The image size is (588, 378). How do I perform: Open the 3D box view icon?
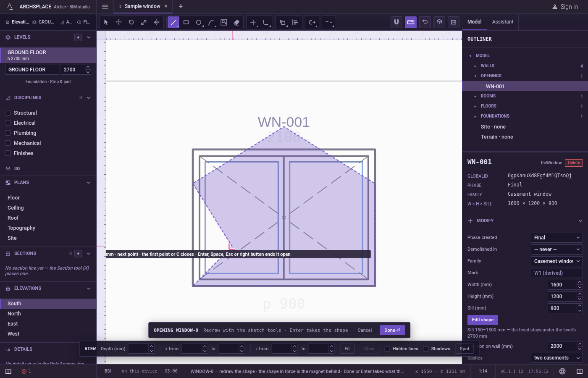click(439, 22)
